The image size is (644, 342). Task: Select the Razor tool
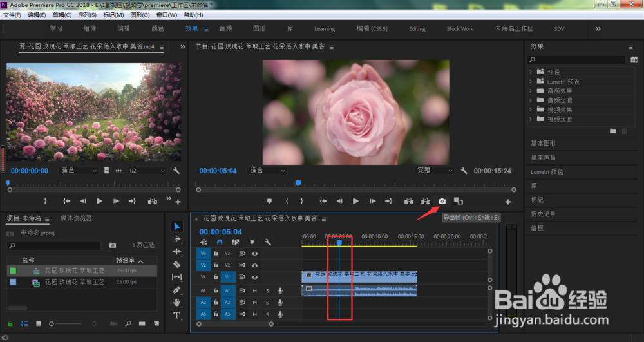pyautogui.click(x=176, y=265)
